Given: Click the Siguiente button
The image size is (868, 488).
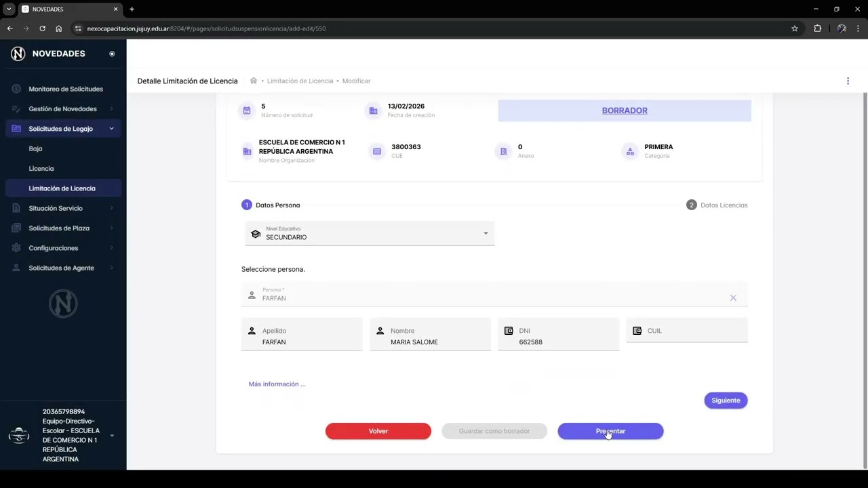Looking at the screenshot, I should tap(726, 401).
